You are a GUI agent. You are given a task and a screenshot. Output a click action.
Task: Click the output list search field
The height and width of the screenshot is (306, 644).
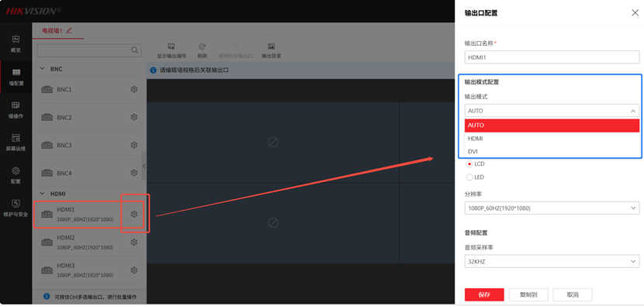(89, 50)
